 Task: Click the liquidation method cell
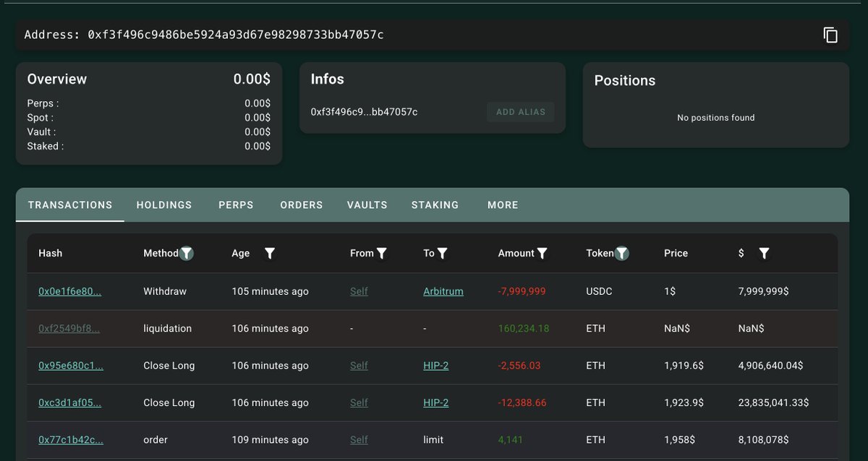click(168, 328)
